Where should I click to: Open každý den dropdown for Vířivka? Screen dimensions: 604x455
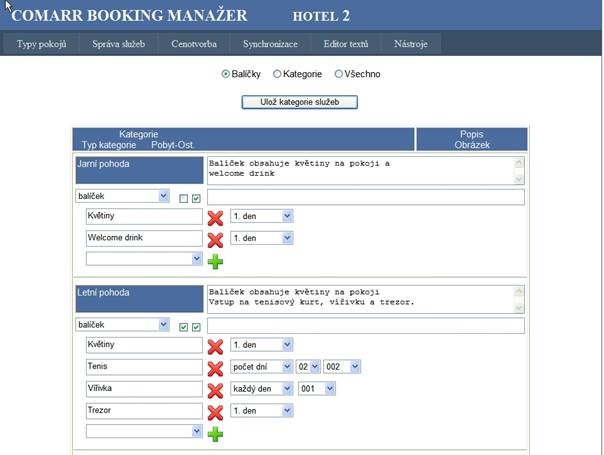tap(262, 389)
